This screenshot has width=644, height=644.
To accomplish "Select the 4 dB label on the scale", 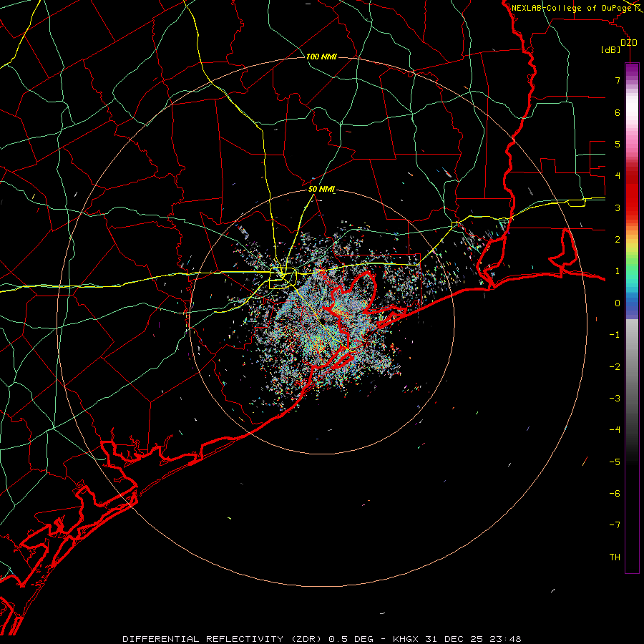I will (x=618, y=176).
